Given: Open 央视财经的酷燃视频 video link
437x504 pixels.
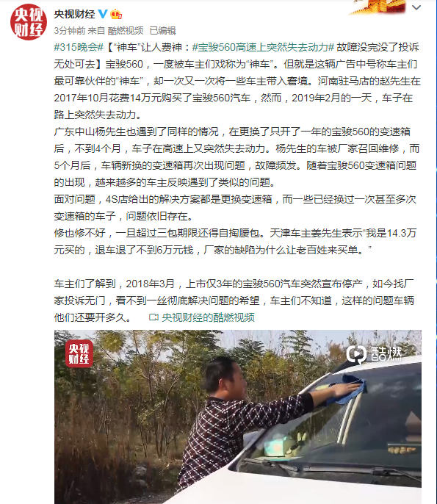Looking at the screenshot, I should [209, 317].
